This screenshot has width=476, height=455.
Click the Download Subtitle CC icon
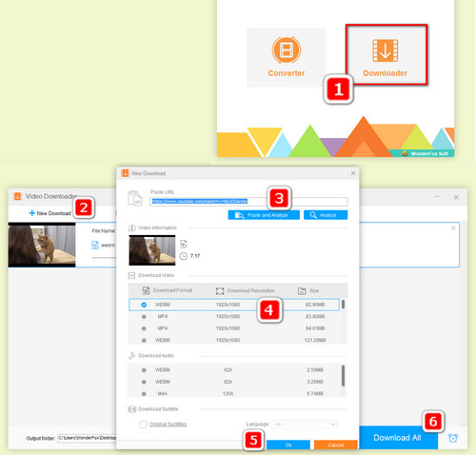[x=131, y=409]
